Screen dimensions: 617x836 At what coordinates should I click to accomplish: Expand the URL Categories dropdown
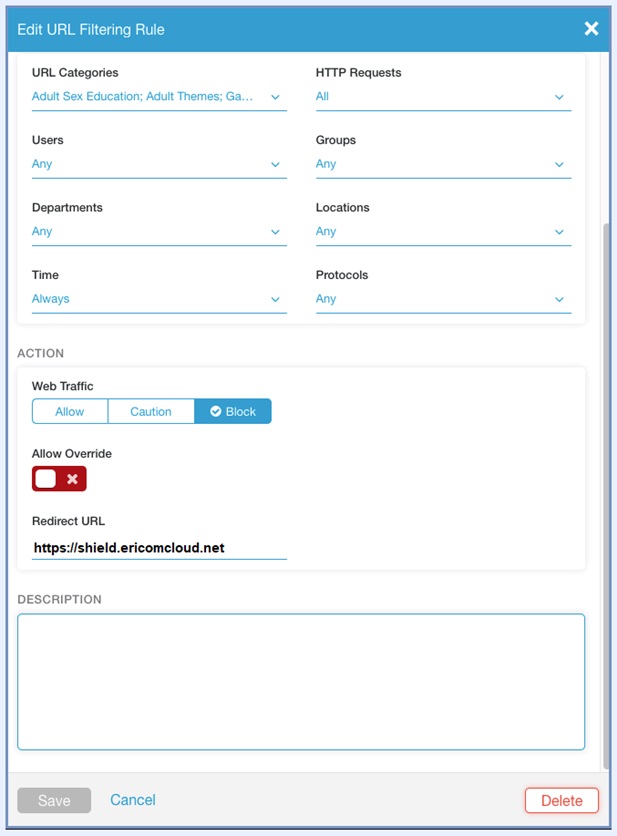pos(159,97)
